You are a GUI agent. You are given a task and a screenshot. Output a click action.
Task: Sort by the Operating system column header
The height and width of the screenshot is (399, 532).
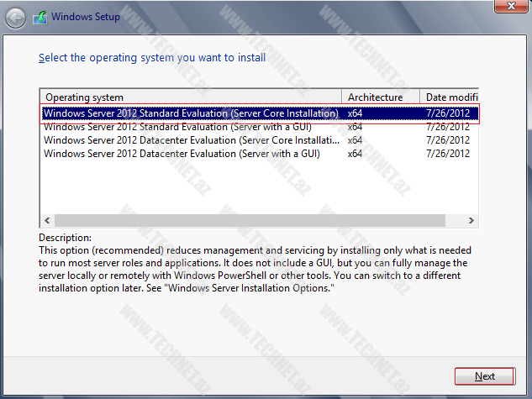[192, 97]
